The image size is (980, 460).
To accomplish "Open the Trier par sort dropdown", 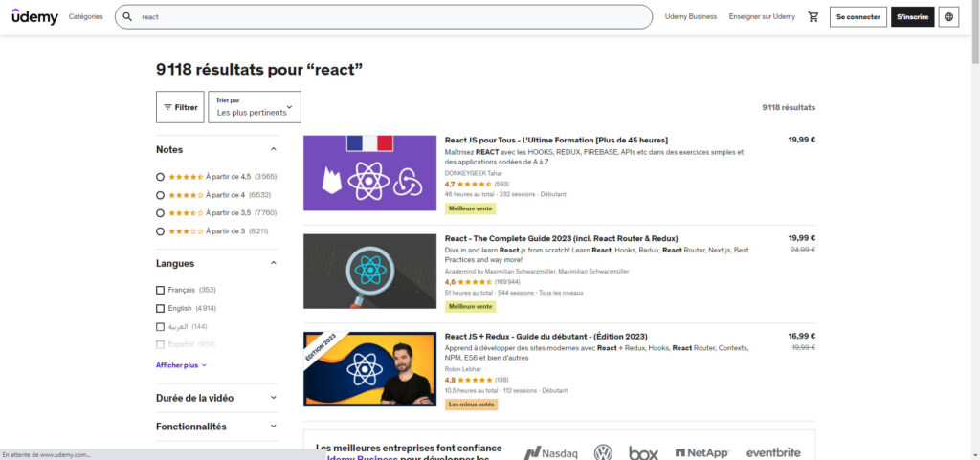I will 255,107.
